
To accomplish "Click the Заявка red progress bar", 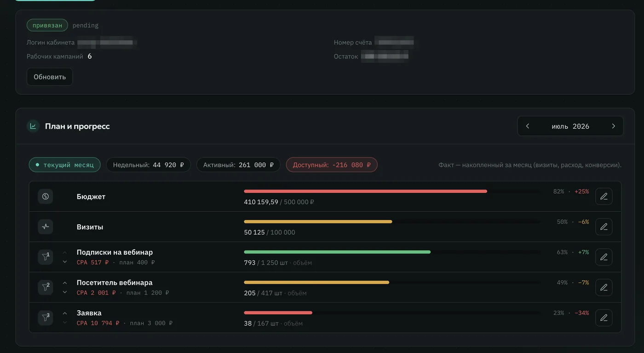I will coord(278,313).
